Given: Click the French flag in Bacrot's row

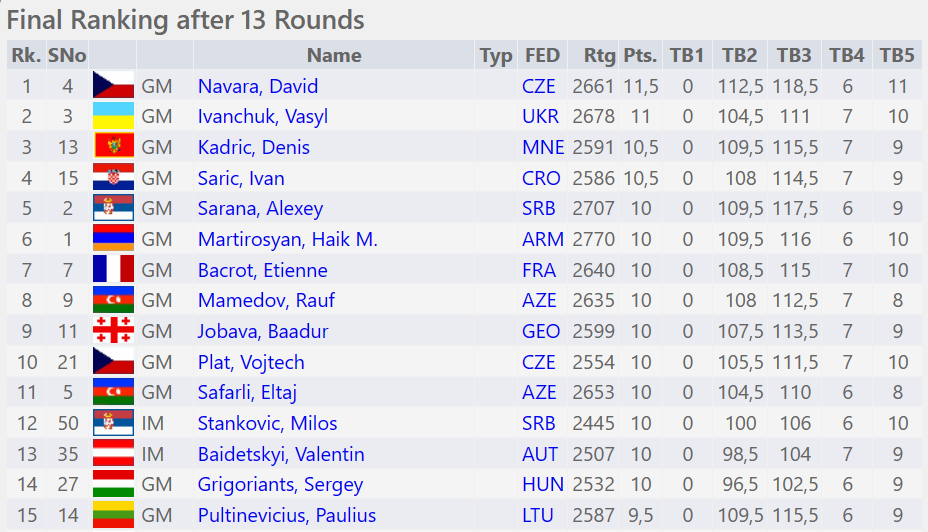Looking at the screenshot, I should pyautogui.click(x=113, y=270).
